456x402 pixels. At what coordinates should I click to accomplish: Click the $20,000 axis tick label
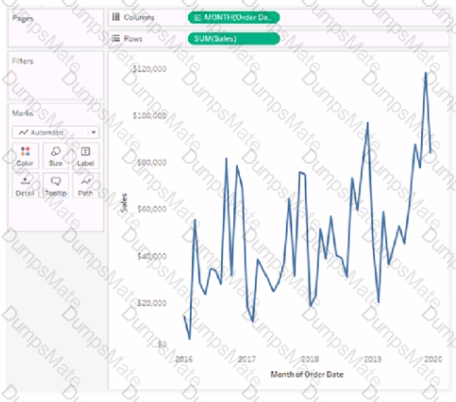152,303
